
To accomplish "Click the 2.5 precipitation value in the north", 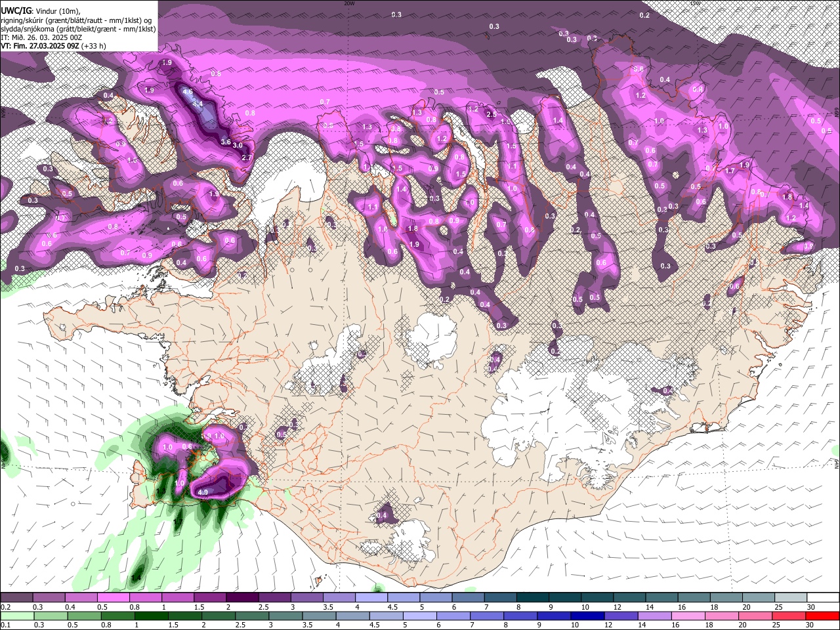I will 492,115.
